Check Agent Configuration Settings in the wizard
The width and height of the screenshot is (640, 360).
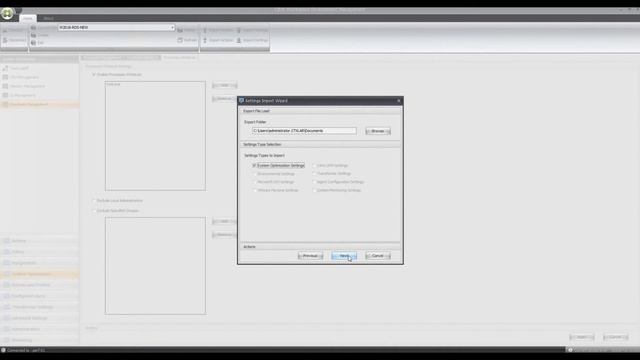click(x=314, y=182)
